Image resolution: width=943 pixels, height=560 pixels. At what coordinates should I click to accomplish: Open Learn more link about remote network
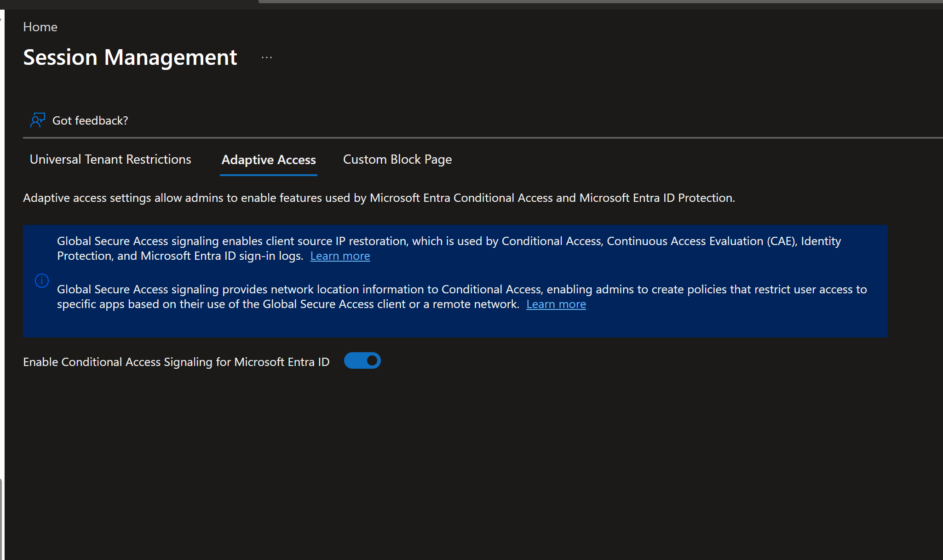556,304
